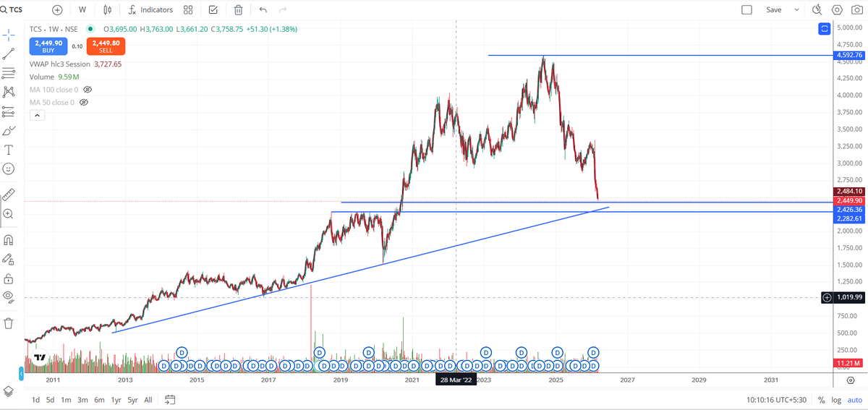Select the trend line drawing tool
The width and height of the screenshot is (868, 410).
9,53
